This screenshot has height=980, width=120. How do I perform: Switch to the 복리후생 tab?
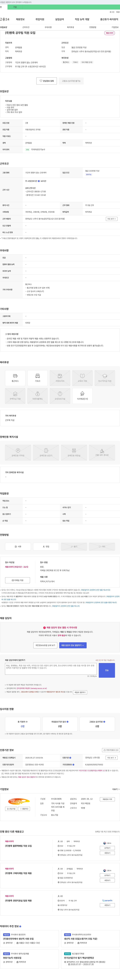point(70,27)
